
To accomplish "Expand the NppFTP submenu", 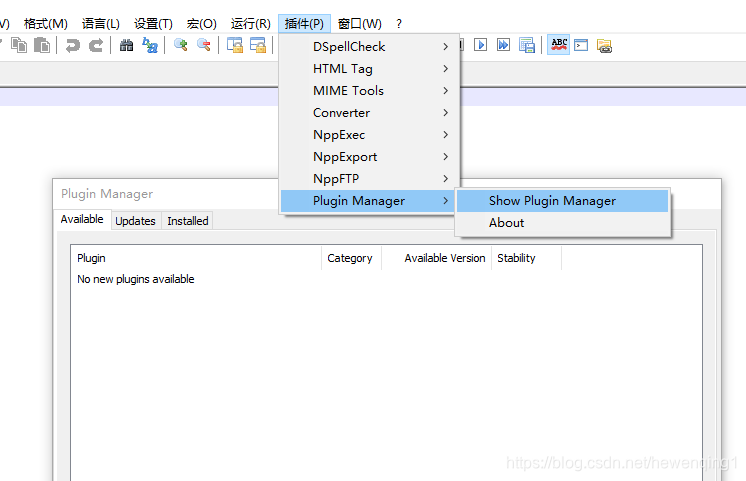I will click(369, 178).
